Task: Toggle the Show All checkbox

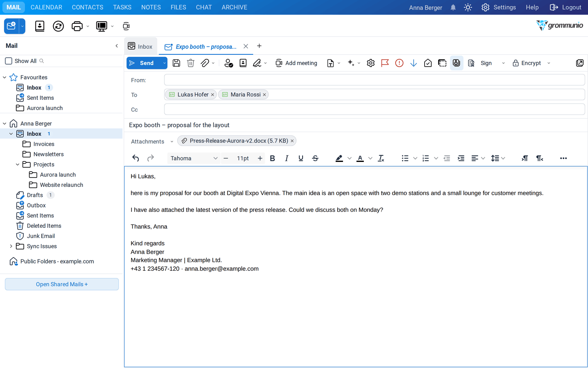Action: tap(9, 61)
